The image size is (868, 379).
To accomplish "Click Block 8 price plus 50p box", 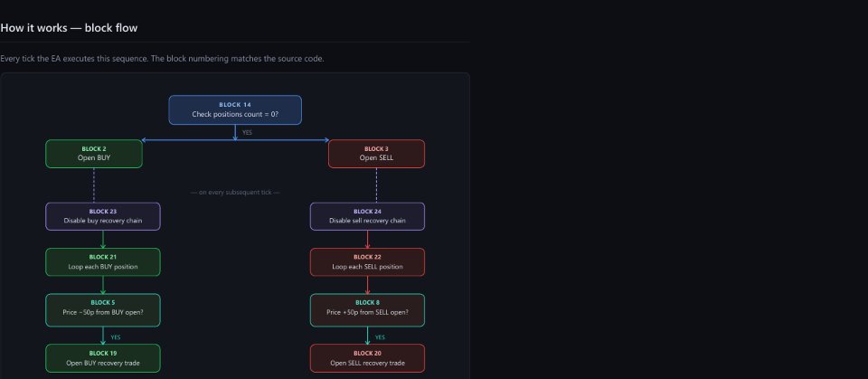I will click(x=368, y=310).
